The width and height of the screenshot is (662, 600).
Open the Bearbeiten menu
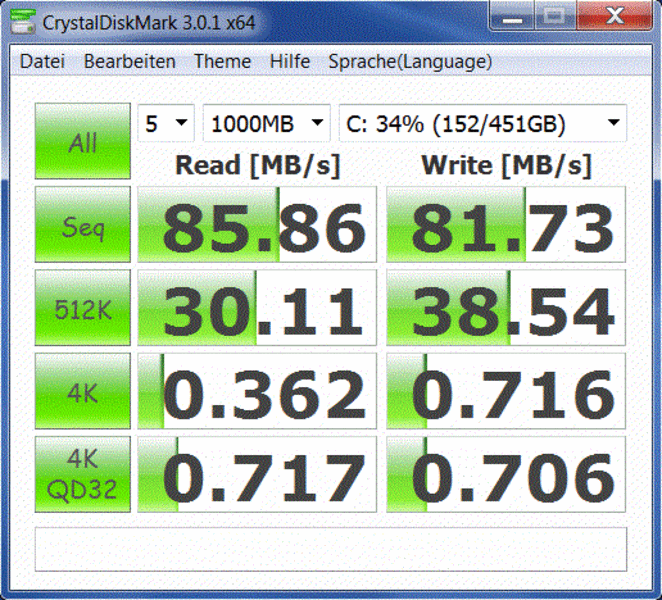click(130, 62)
